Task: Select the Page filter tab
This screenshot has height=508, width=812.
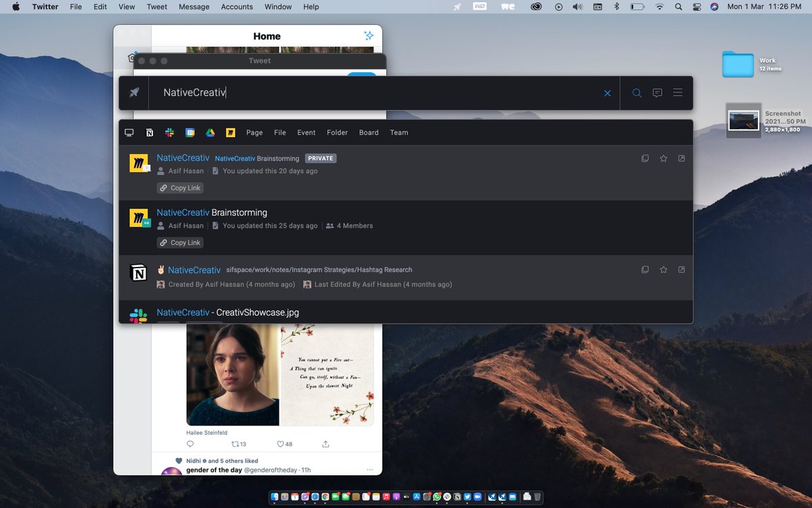Action: [254, 133]
